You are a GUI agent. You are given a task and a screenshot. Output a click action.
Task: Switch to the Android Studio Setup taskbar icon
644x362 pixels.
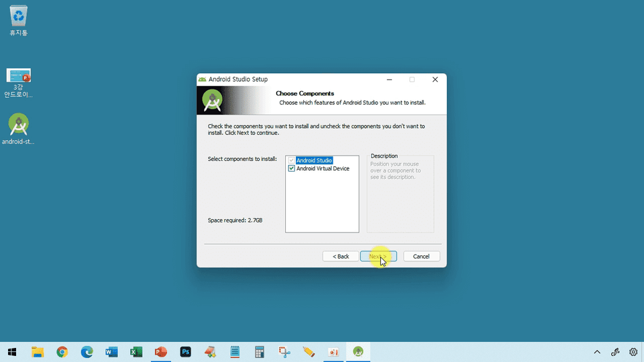pyautogui.click(x=358, y=352)
